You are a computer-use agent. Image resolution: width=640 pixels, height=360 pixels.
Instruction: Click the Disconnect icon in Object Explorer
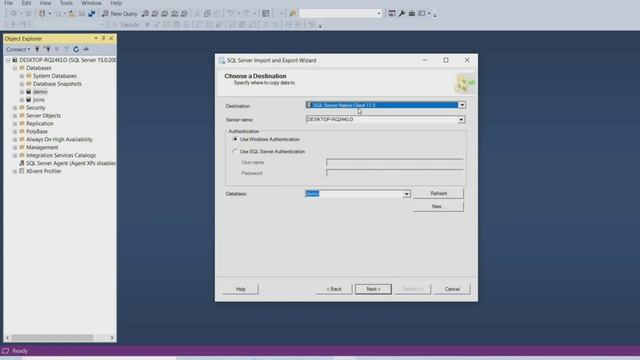point(47,49)
